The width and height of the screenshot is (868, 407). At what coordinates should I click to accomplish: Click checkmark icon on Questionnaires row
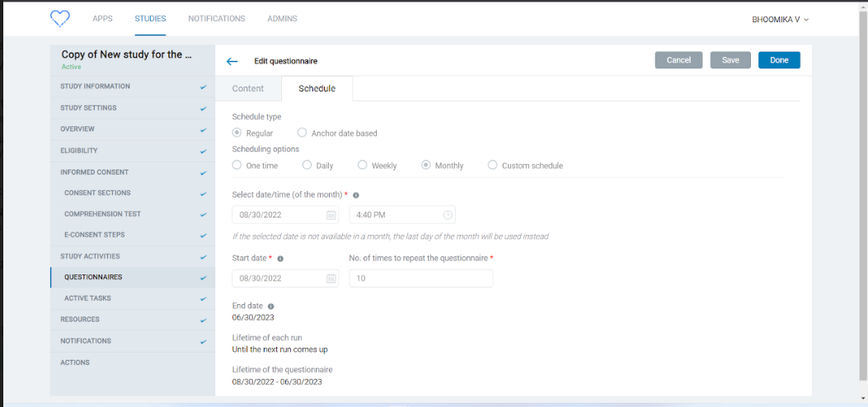click(204, 278)
